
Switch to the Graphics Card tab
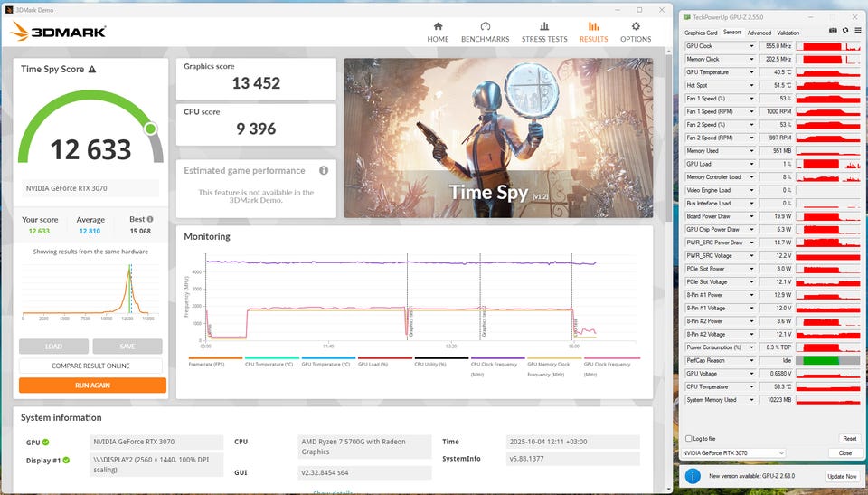[701, 33]
